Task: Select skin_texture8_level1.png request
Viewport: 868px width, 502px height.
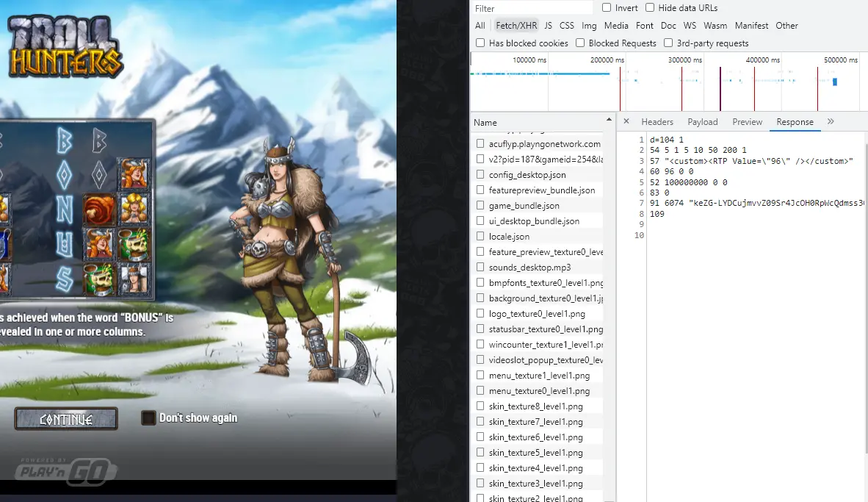Action: [538, 406]
